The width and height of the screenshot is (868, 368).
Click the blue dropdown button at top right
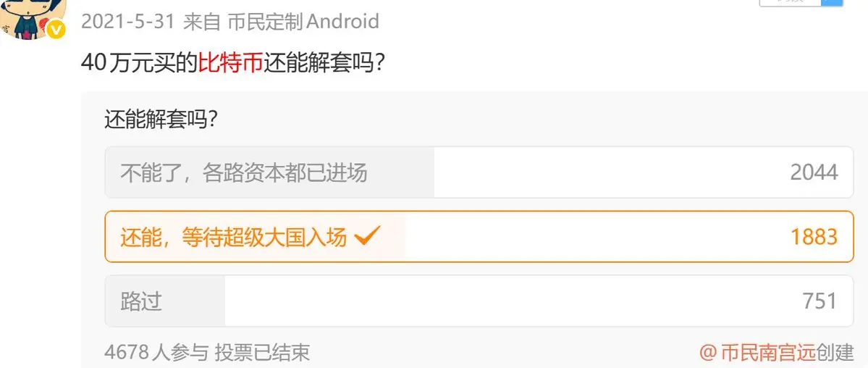830,2
